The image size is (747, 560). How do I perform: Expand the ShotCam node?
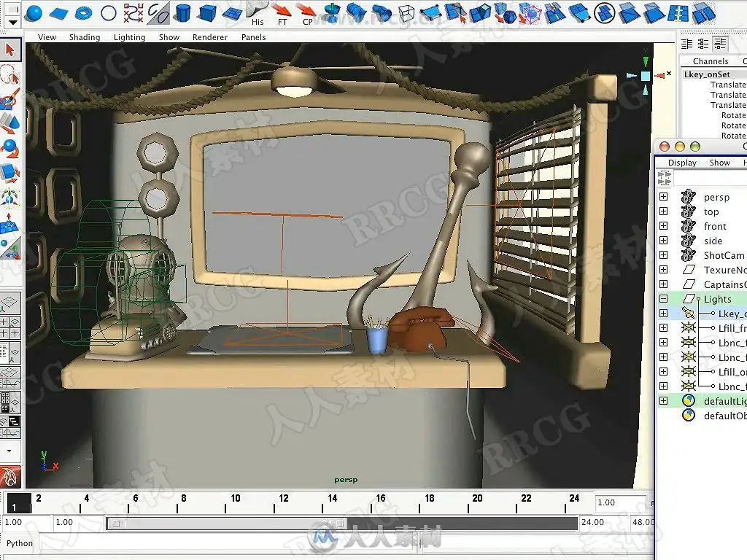(x=663, y=254)
